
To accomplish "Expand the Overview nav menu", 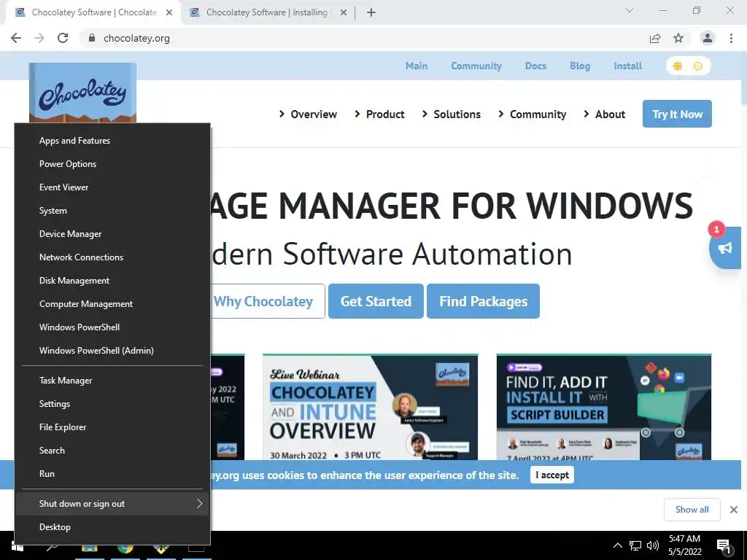I will click(308, 114).
